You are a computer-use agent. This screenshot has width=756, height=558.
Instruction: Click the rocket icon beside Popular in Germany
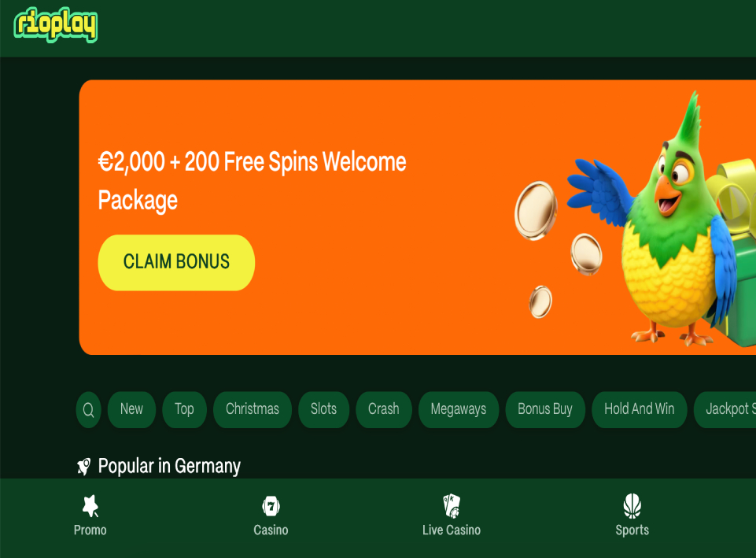[x=84, y=467]
